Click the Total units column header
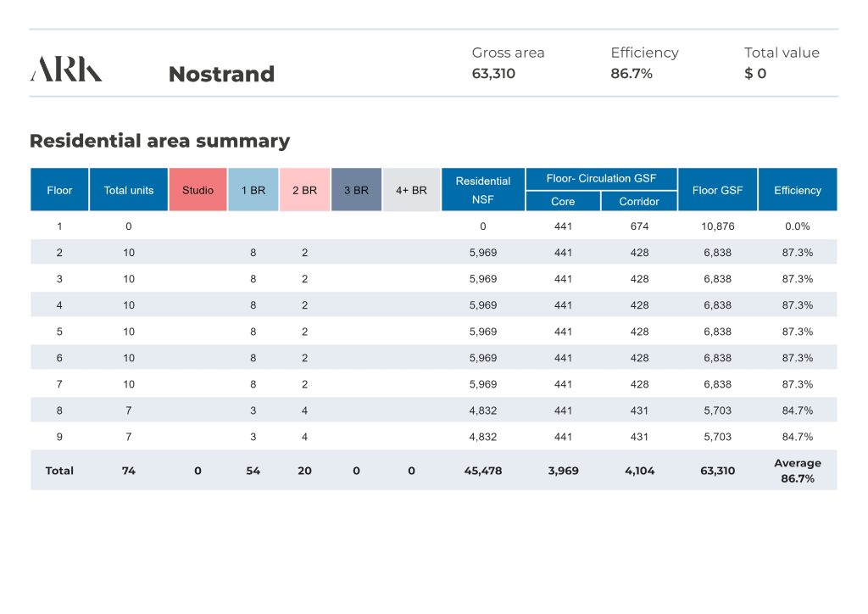The height and width of the screenshot is (614, 868). tap(129, 190)
